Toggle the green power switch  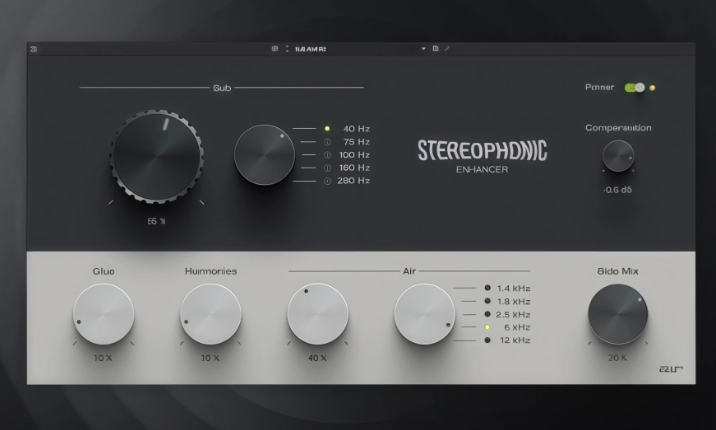click(x=635, y=88)
